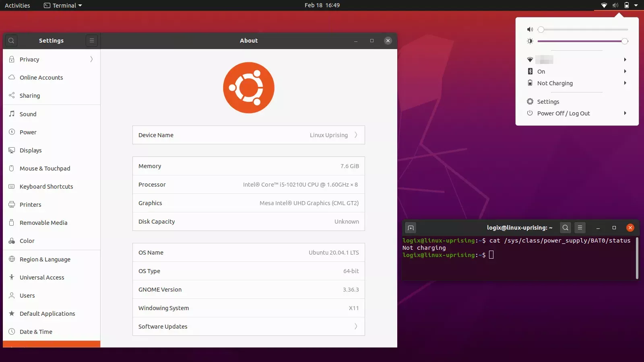Click the Mouse & Touchpad icon
This screenshot has height=362, width=644.
tap(12, 168)
